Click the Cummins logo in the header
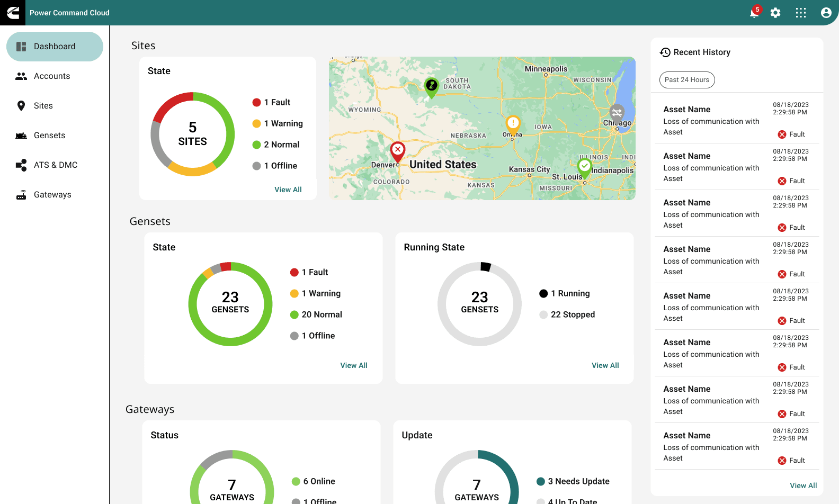Viewport: 839px width, 504px height. (x=13, y=13)
